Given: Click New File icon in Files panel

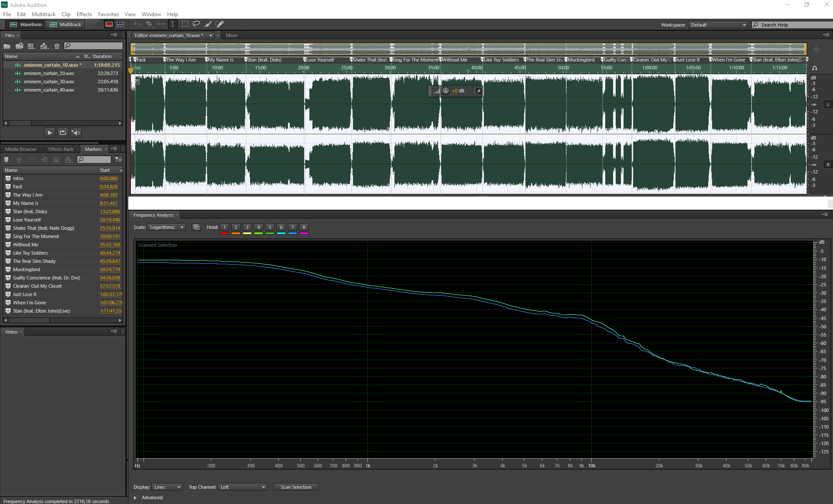Looking at the screenshot, I should [31, 46].
